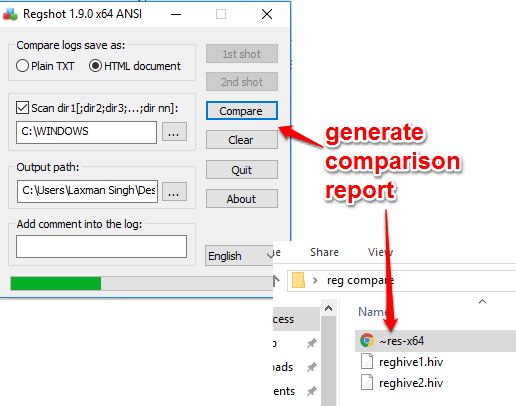
Task: Click the pin icon beside 'ents' entry
Action: coord(312,391)
